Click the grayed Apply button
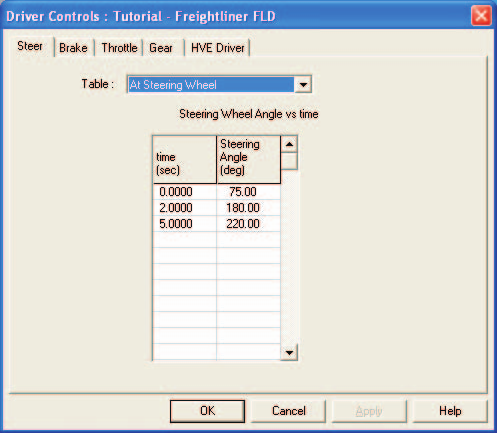Image resolution: width=497 pixels, height=433 pixels. click(x=369, y=411)
